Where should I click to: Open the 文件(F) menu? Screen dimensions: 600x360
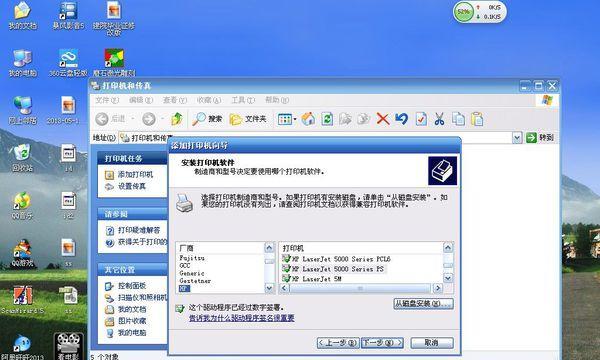tap(107, 100)
